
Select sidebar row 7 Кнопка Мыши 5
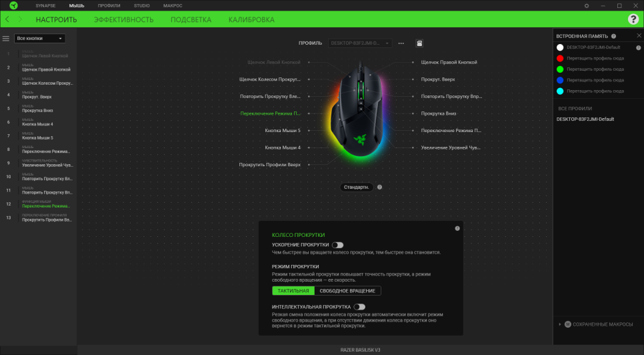[38, 135]
